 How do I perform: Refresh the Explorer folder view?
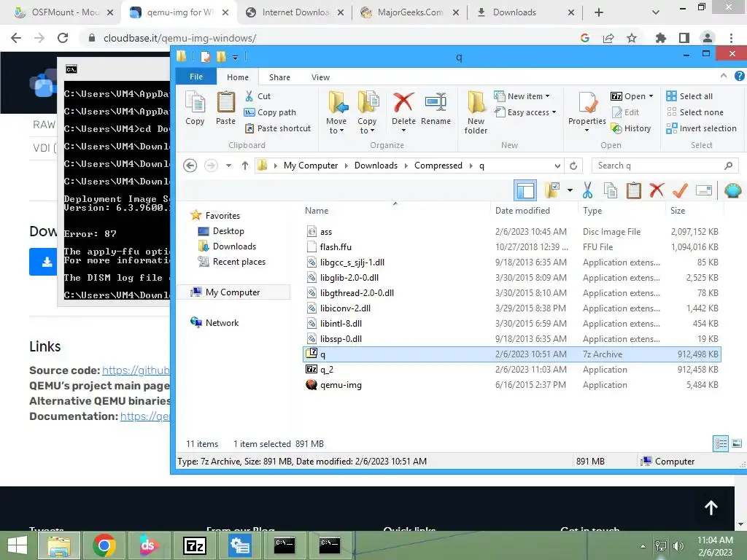pos(573,166)
